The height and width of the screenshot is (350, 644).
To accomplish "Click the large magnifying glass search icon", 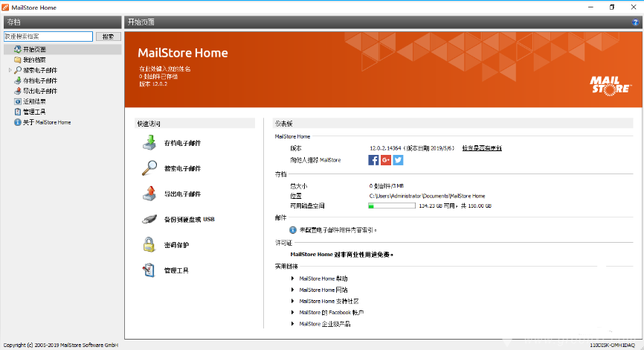I will (x=149, y=168).
